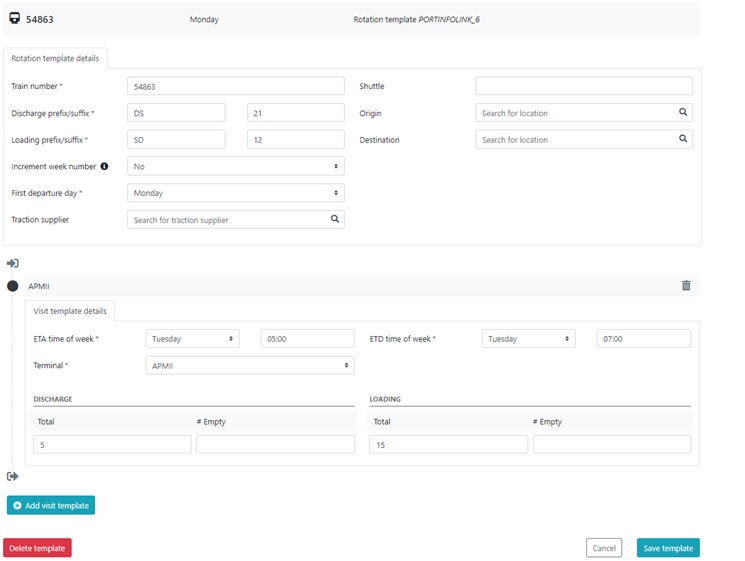Open the Terminal APMII dropdown
The height and width of the screenshot is (561, 745).
point(250,365)
